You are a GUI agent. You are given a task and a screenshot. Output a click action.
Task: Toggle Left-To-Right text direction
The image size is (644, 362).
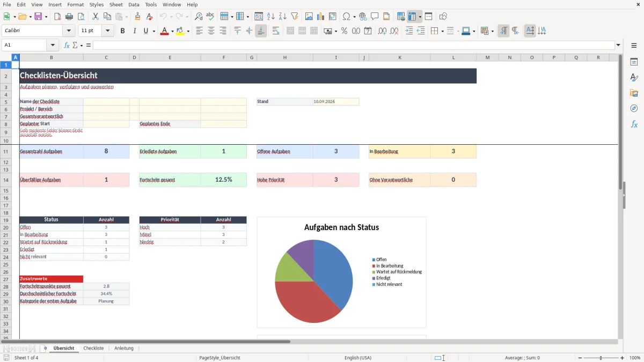(x=503, y=31)
